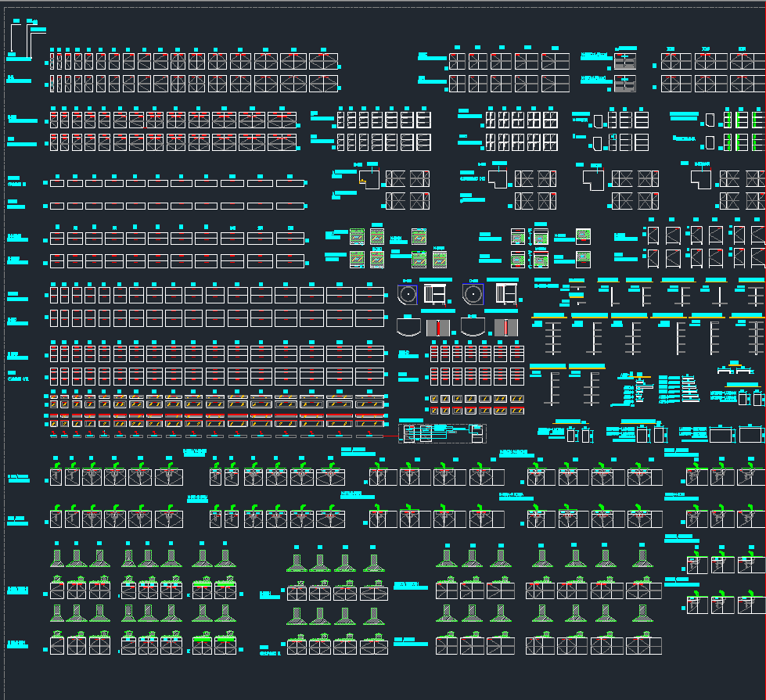Select the first range hood in the top hood row
The image size is (766, 700).
[x=57, y=558]
